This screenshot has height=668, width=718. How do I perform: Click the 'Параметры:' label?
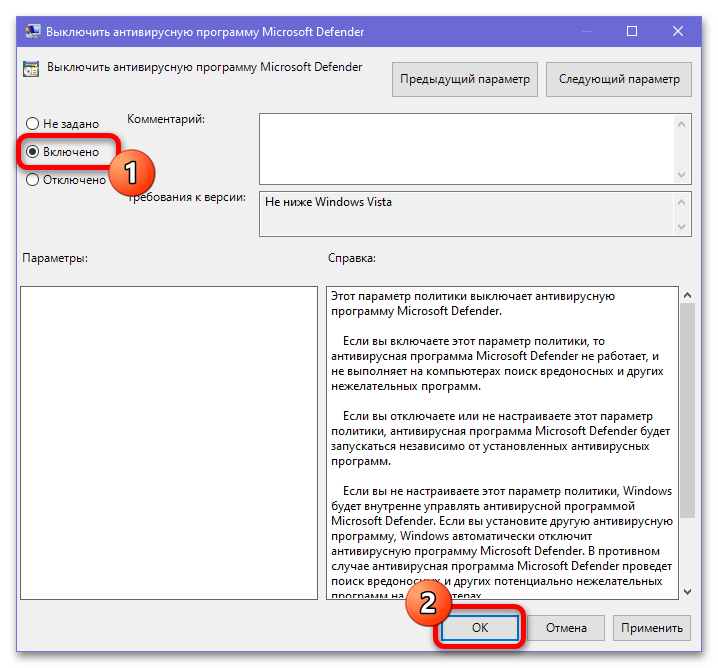pyautogui.click(x=55, y=258)
